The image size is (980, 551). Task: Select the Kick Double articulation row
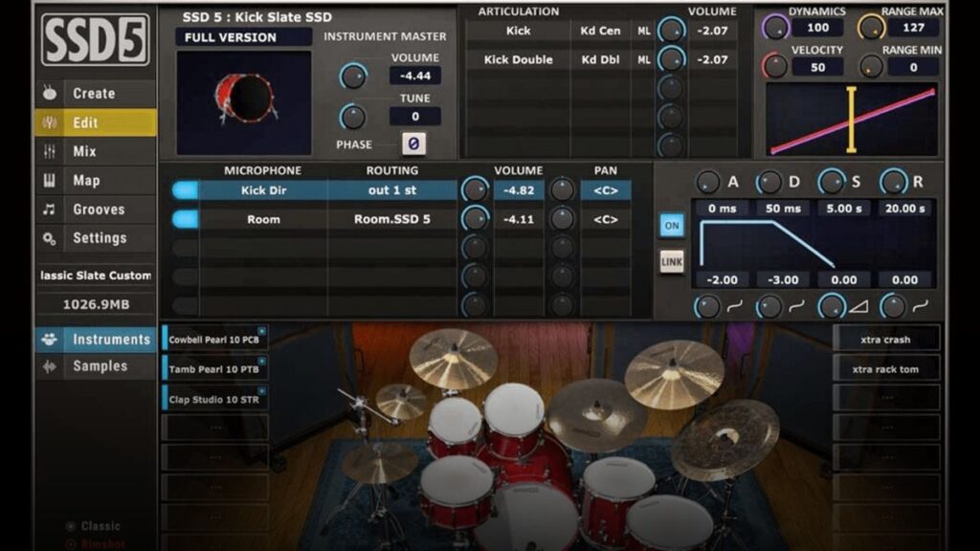[518, 60]
